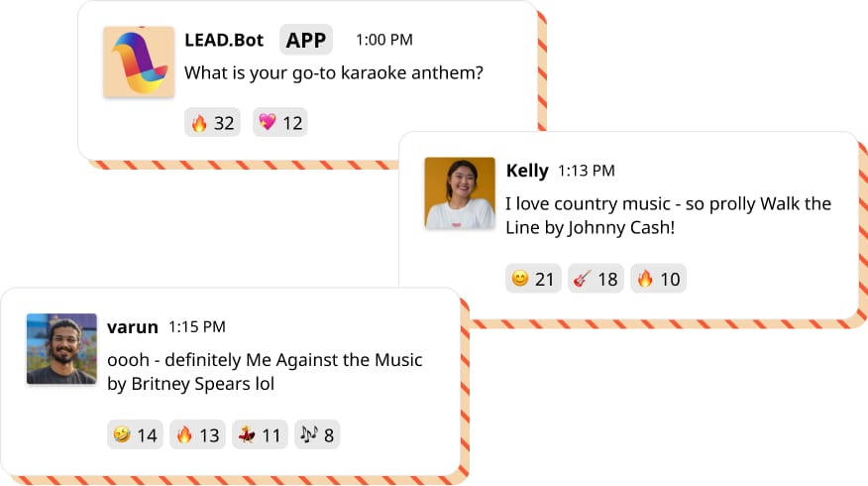
Task: Click the 1:13 PM timestamp
Action: tap(587, 171)
